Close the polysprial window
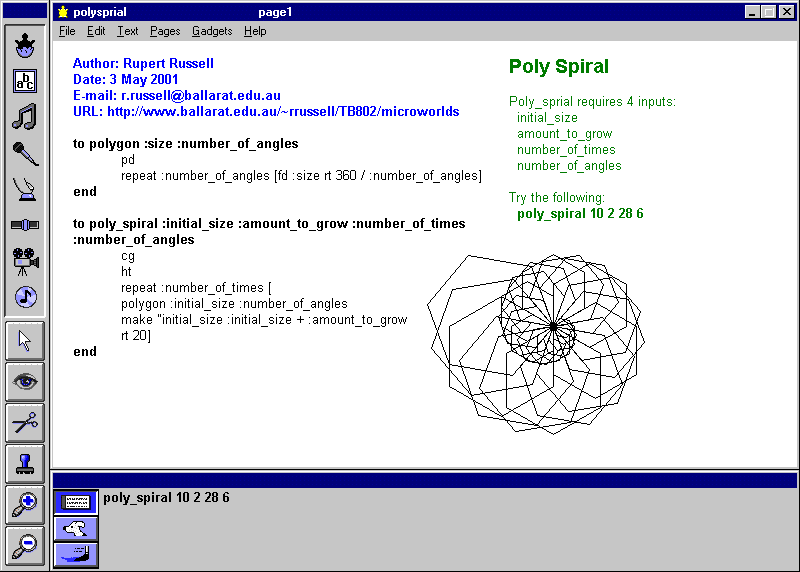This screenshot has height=572, width=800. 786,12
